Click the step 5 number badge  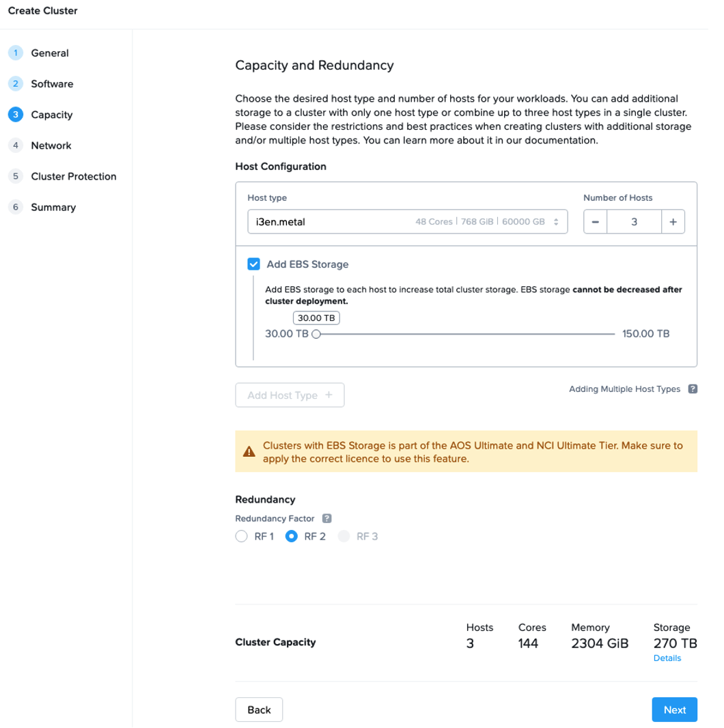pyautogui.click(x=15, y=176)
